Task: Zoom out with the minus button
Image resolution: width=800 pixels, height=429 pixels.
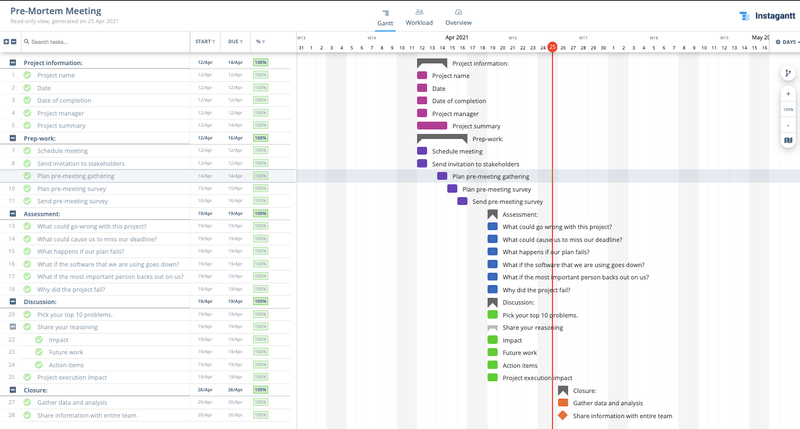Action: point(788,124)
